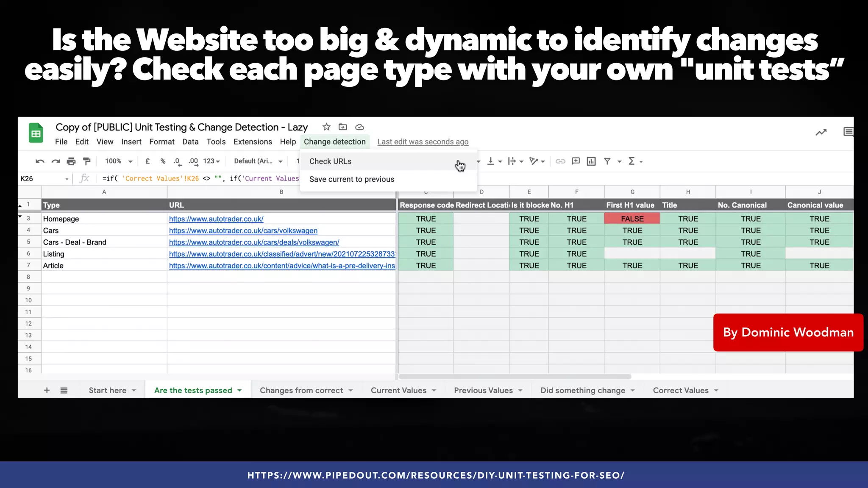Image resolution: width=868 pixels, height=488 pixels.
Task: Open the zoom 100% dropdown
Action: [x=119, y=161]
